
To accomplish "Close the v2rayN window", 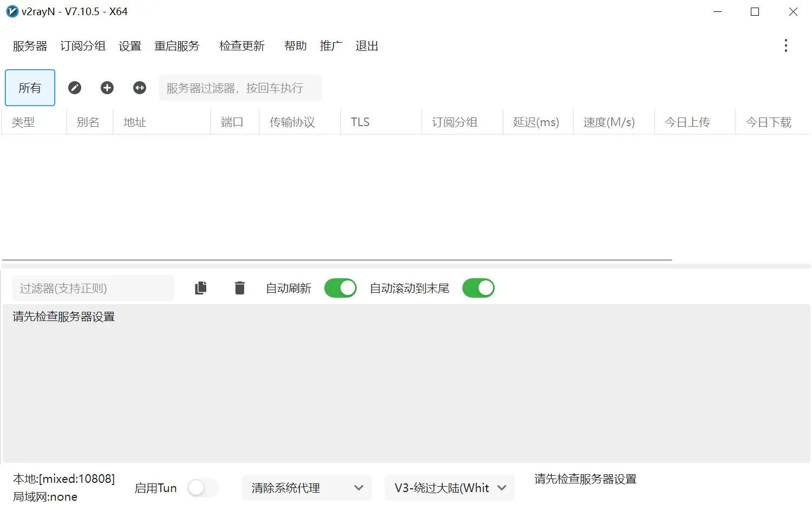I will pyautogui.click(x=793, y=11).
